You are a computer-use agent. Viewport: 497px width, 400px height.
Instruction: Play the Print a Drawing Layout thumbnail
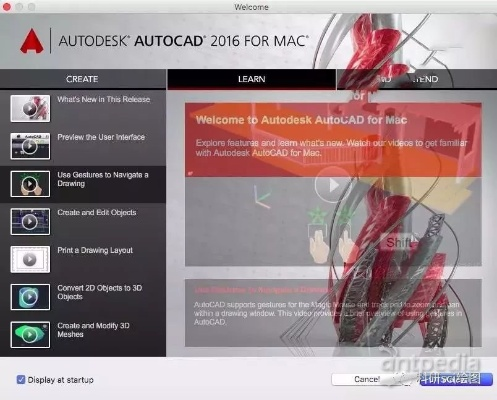(x=30, y=259)
